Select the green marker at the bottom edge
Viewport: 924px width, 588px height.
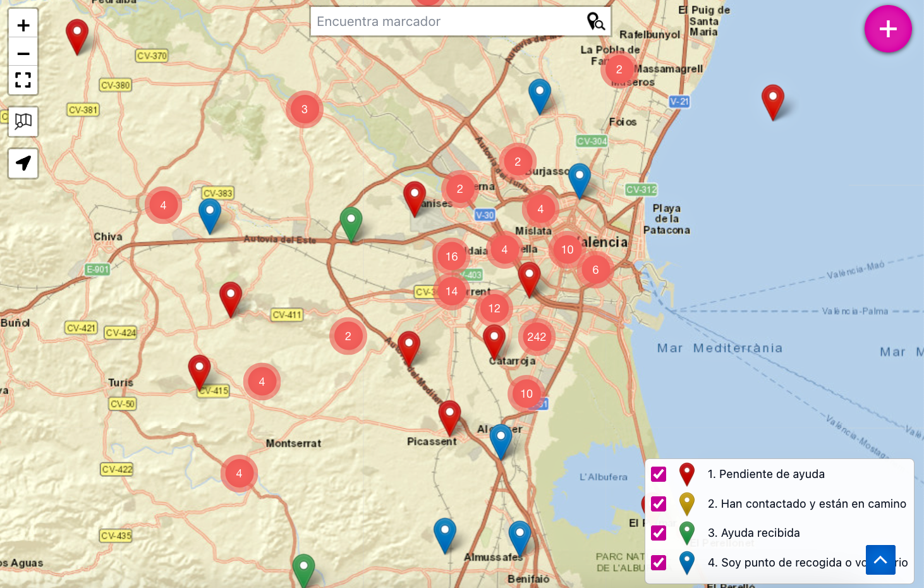(303, 570)
